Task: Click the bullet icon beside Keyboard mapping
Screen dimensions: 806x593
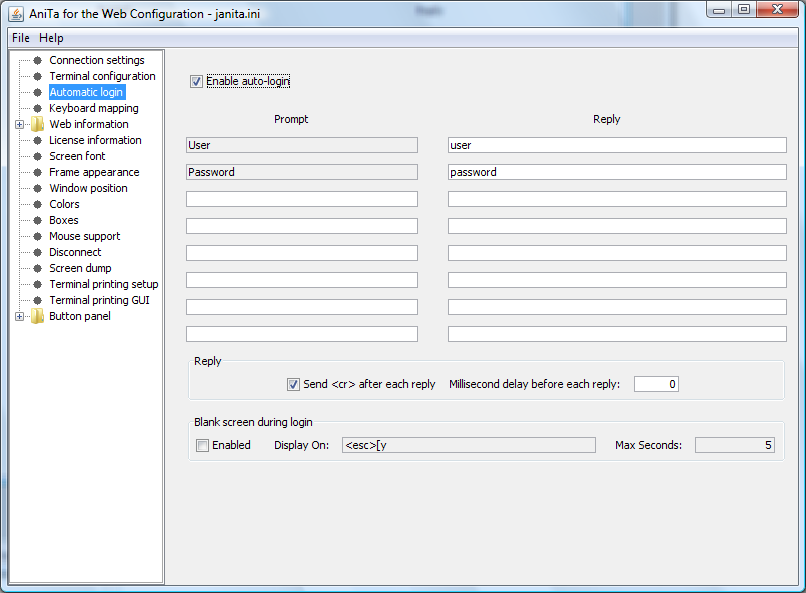Action: pyautogui.click(x=38, y=108)
